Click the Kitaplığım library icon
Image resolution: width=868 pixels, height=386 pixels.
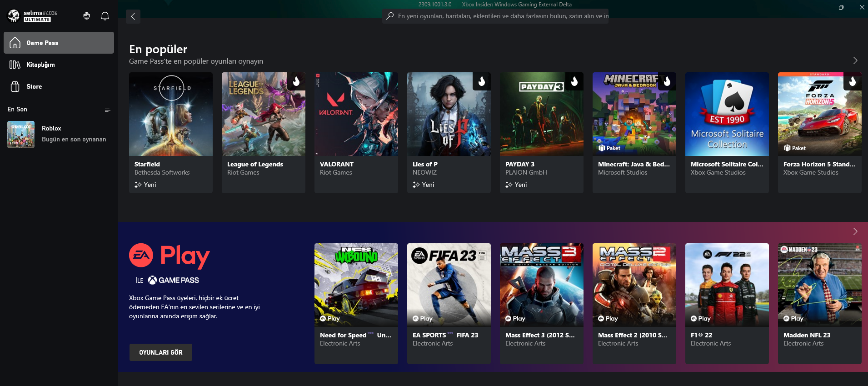pyautogui.click(x=15, y=65)
